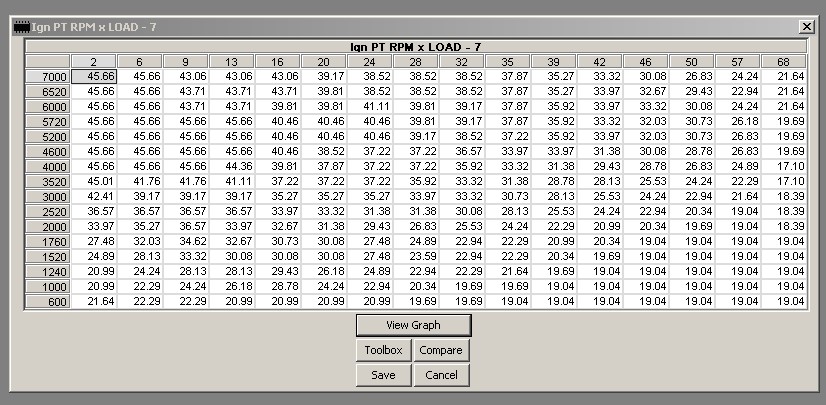Screen dimensions: 826x405
Task: Select the load column header 46
Action: click(x=645, y=62)
